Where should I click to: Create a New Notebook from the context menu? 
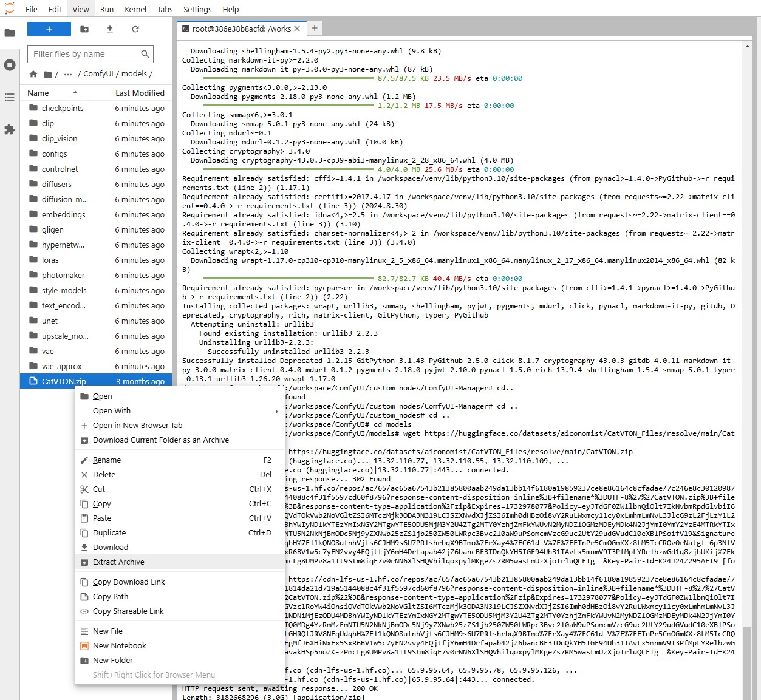point(120,645)
